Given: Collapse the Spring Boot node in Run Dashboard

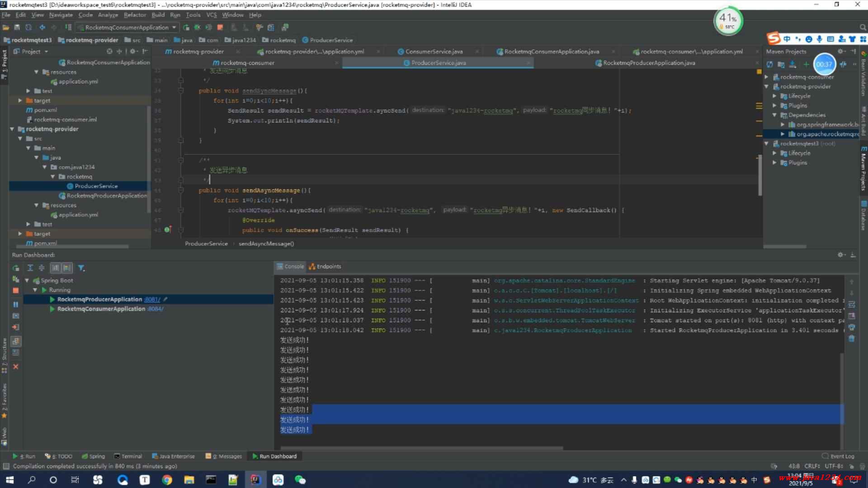Looking at the screenshot, I should coord(27,281).
